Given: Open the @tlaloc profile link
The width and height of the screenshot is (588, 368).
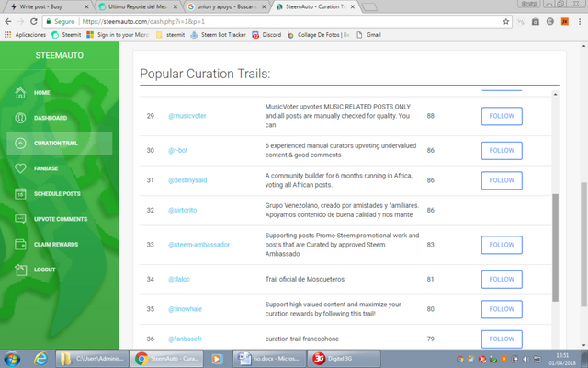Looking at the screenshot, I should click(179, 279).
